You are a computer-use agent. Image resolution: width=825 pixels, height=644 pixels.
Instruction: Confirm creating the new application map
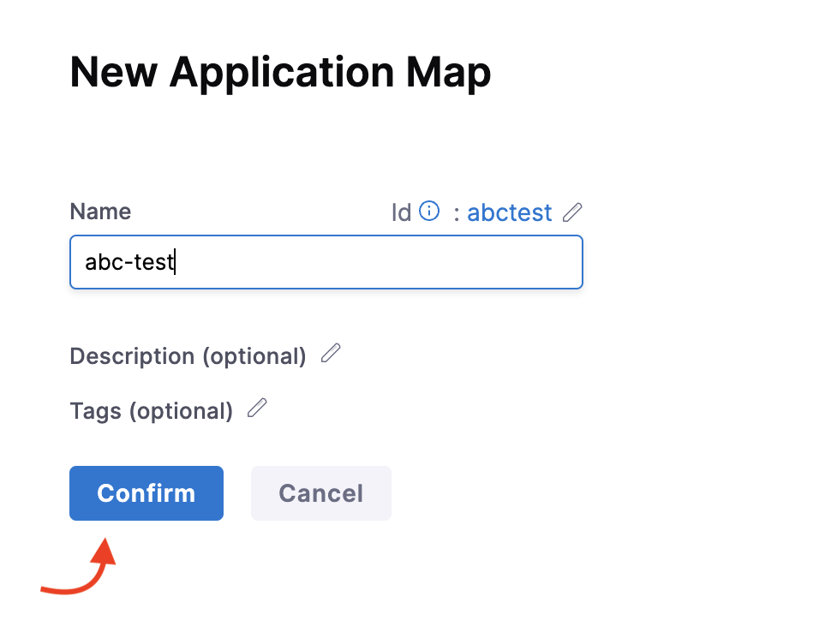pos(146,493)
